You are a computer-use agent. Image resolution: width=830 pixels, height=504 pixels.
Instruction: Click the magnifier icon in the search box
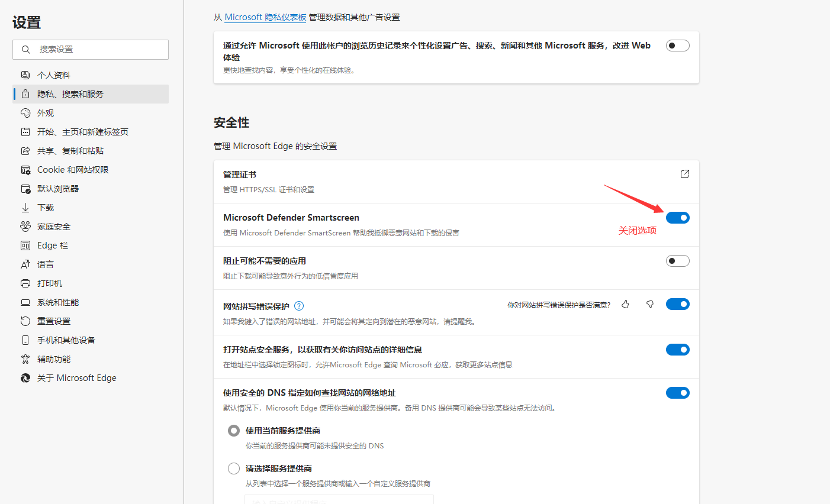26,50
